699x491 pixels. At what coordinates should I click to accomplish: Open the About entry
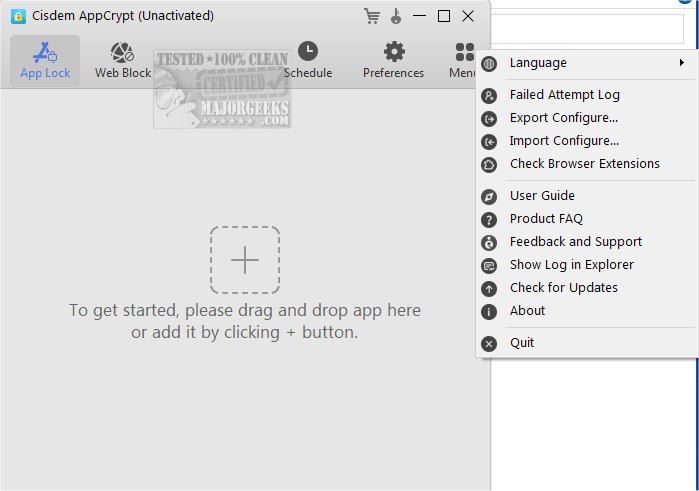(x=587, y=311)
